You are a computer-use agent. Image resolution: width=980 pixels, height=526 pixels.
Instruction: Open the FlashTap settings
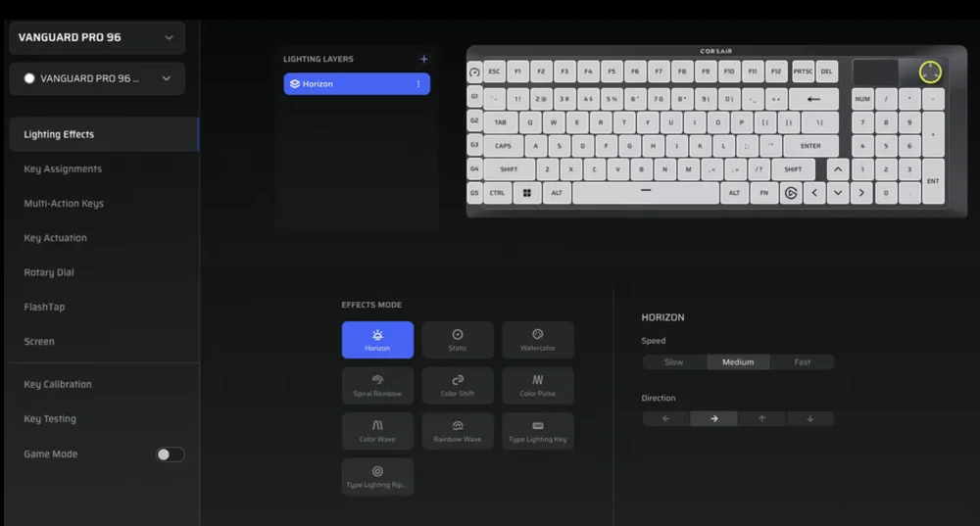[x=44, y=307]
